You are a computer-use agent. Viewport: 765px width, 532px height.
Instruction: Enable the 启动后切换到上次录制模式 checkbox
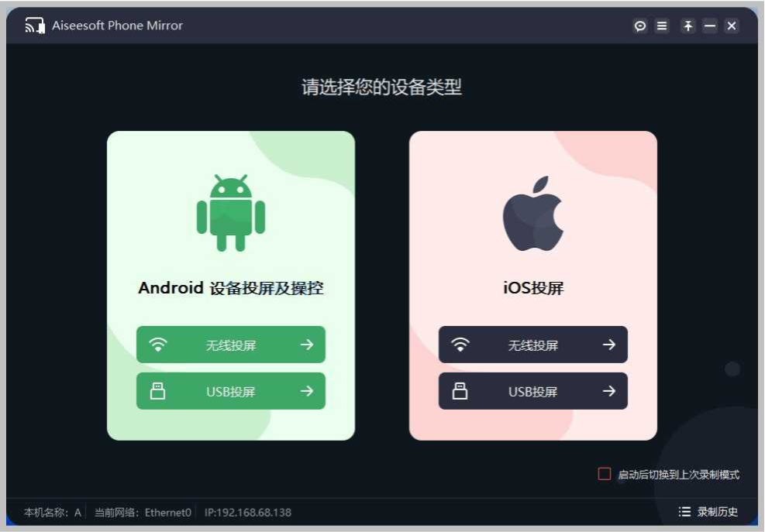click(x=605, y=474)
